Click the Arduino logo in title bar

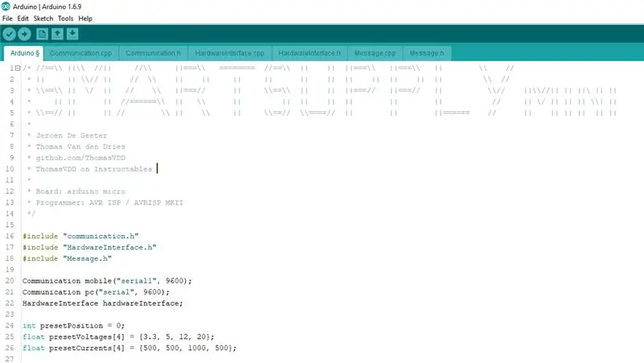(6, 6)
